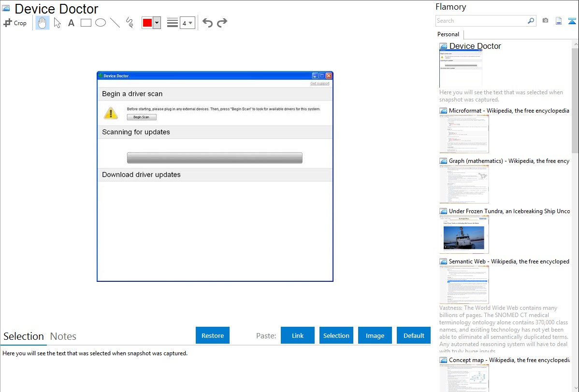Image resolution: width=579 pixels, height=392 pixels.
Task: Activate the hand pan tool
Action: [x=43, y=23]
